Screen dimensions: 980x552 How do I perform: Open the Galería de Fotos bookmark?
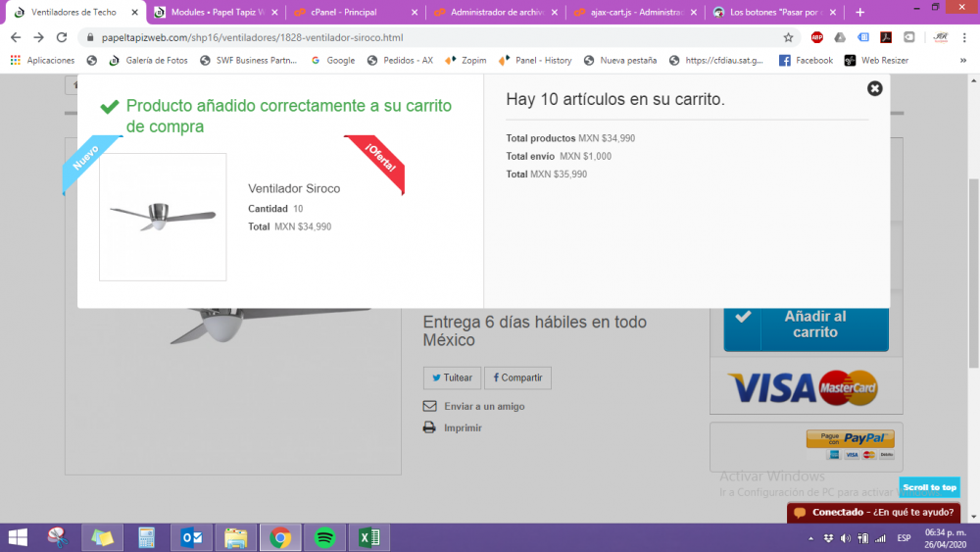click(x=148, y=61)
